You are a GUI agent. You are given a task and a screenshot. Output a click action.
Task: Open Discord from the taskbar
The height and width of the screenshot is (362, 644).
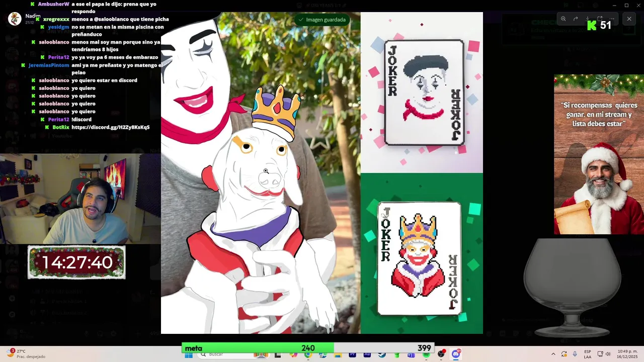456,354
